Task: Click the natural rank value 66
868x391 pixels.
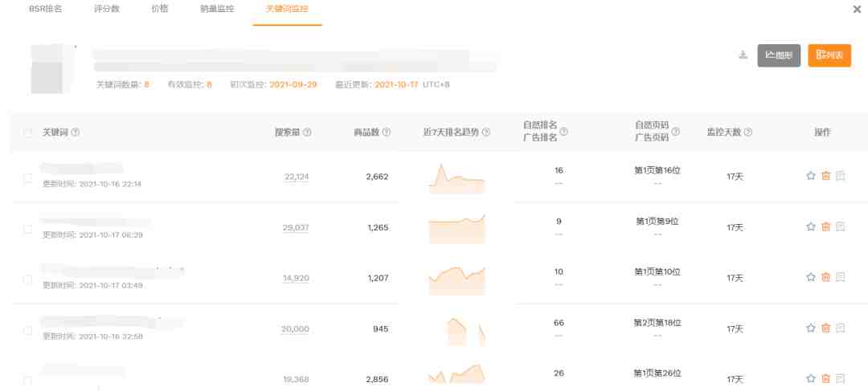Action: pos(559,323)
